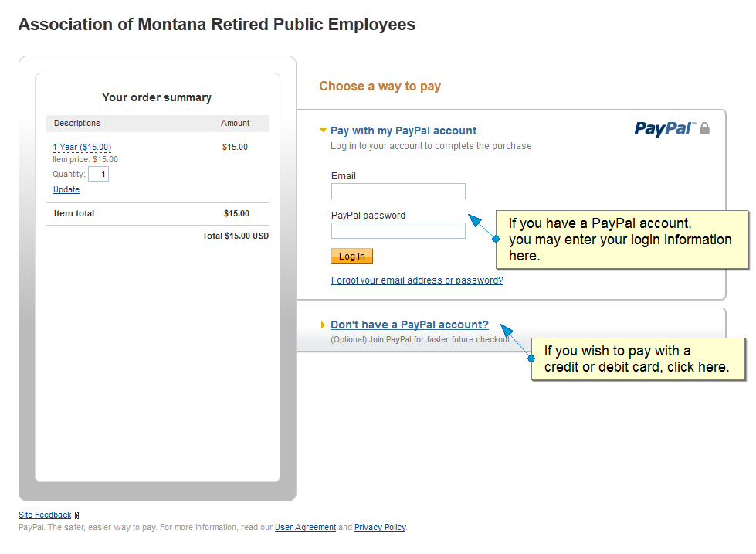Click the Pay with my PayPal account heading
The height and width of the screenshot is (554, 756).
(403, 131)
